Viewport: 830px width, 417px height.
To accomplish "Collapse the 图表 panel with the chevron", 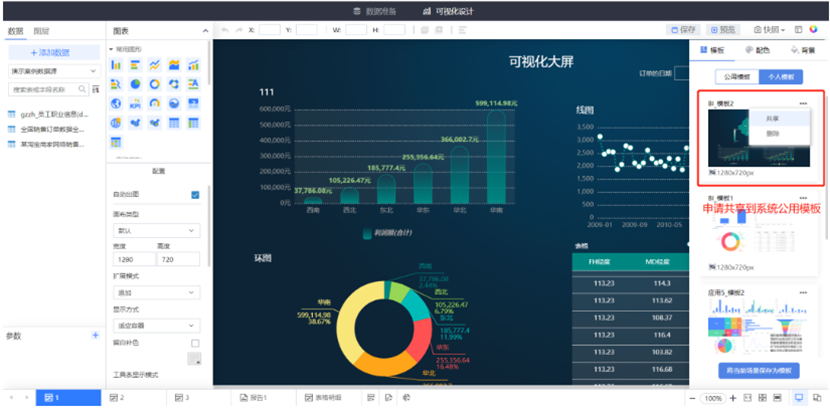I will coord(205,31).
